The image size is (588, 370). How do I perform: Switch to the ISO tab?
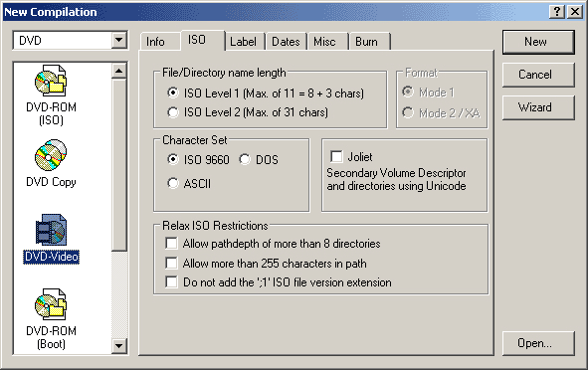(x=203, y=40)
